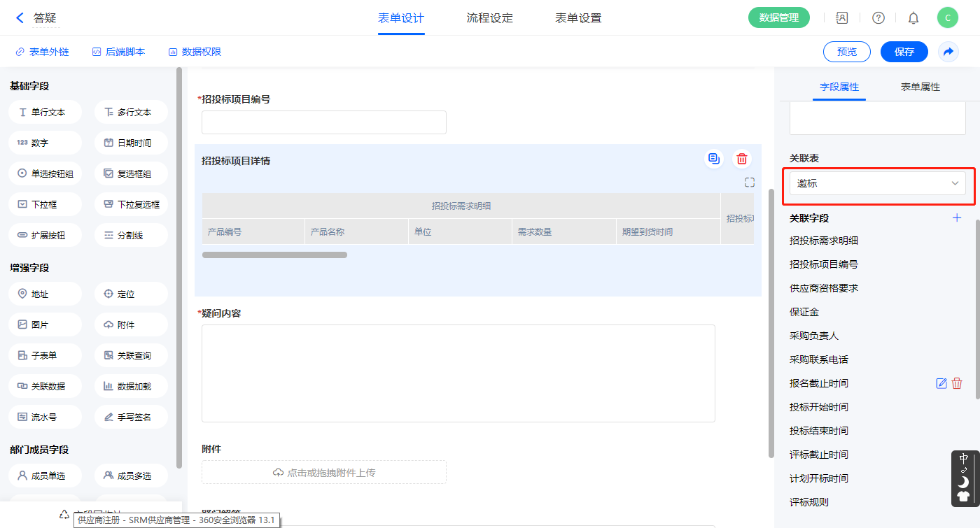Click the help question mark icon
This screenshot has width=980, height=528.
[878, 18]
